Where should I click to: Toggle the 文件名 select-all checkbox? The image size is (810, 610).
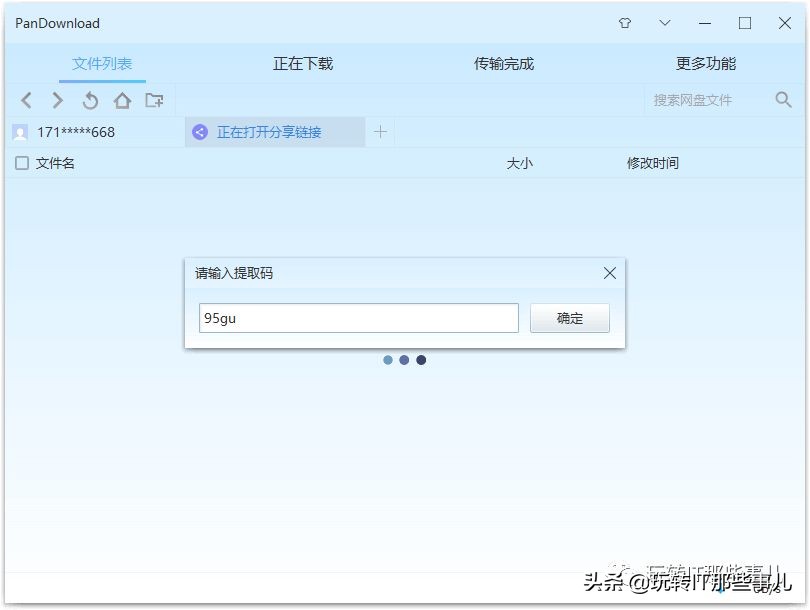point(22,163)
